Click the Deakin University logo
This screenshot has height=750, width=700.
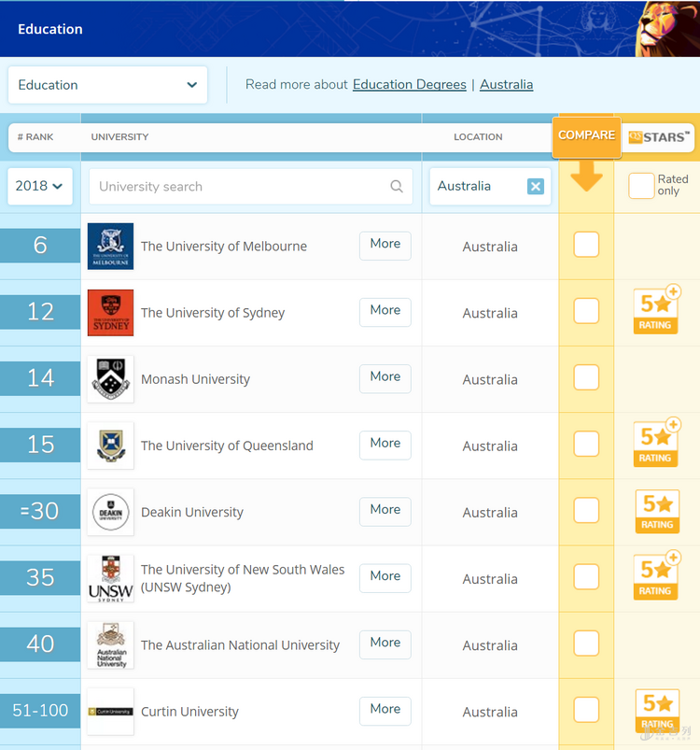point(110,512)
